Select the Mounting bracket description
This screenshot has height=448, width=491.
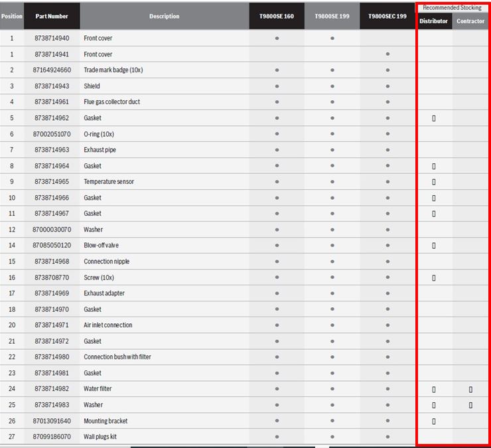[105, 421]
